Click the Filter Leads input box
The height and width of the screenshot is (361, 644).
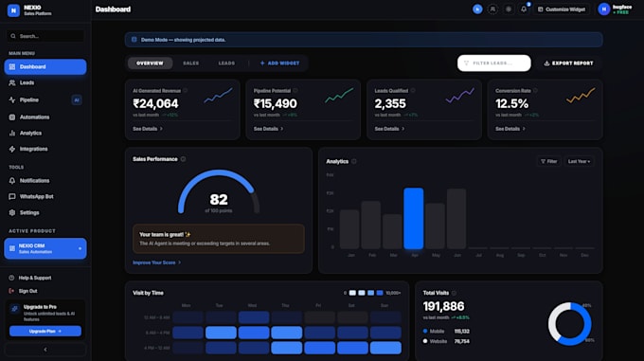pyautogui.click(x=493, y=63)
